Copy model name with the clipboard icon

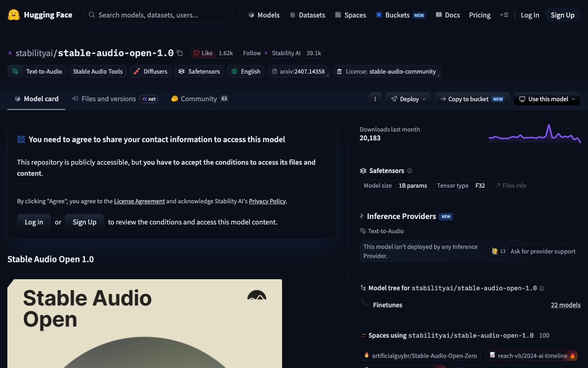coord(180,53)
